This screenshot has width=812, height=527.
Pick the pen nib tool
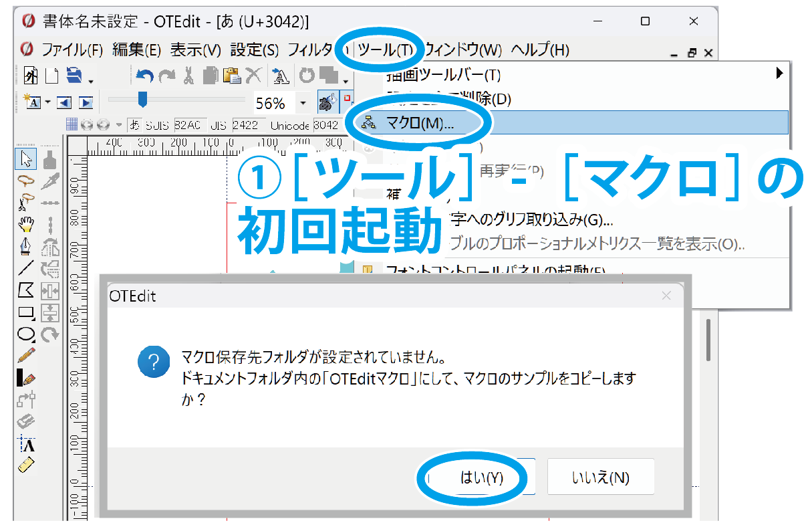pos(26,246)
